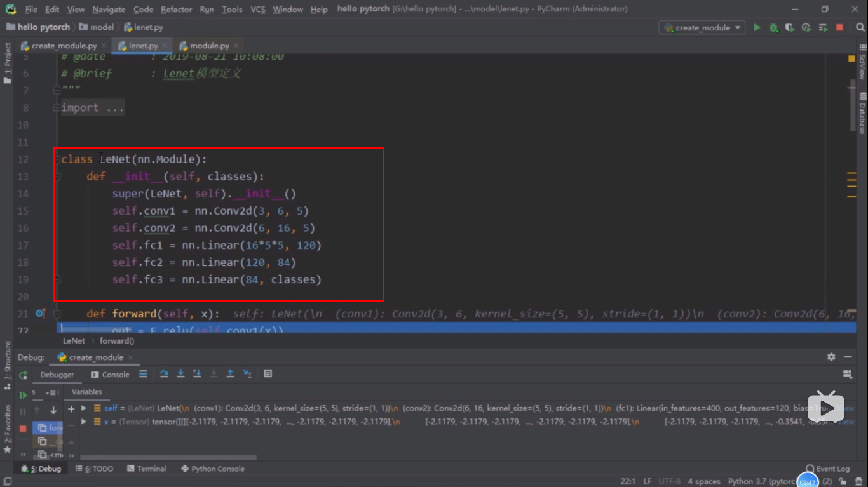The height and width of the screenshot is (487, 868).
Task: Click the LeNet breadcrumb below editor
Action: (74, 341)
